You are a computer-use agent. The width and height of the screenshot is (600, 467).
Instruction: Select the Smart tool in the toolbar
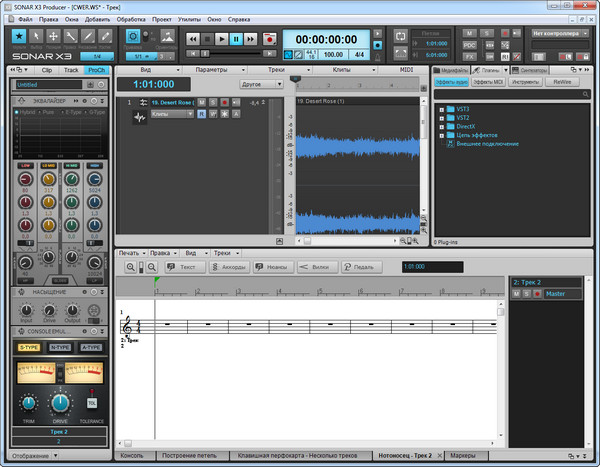19,37
